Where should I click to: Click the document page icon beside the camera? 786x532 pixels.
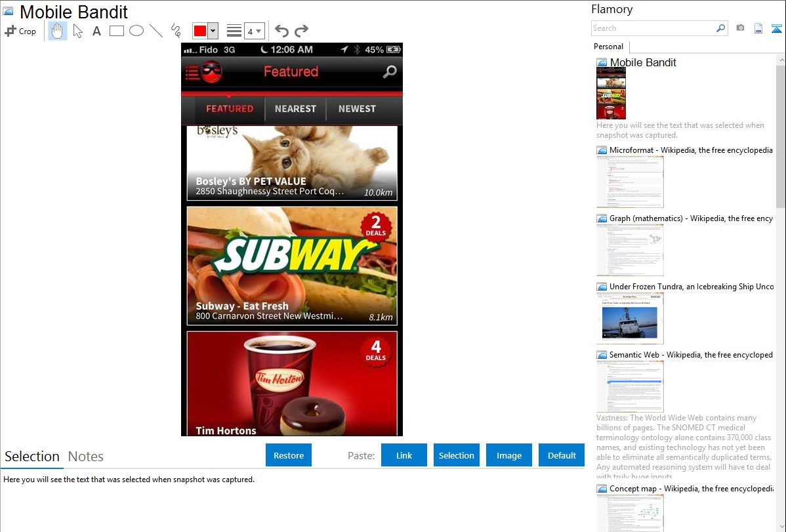[758, 28]
